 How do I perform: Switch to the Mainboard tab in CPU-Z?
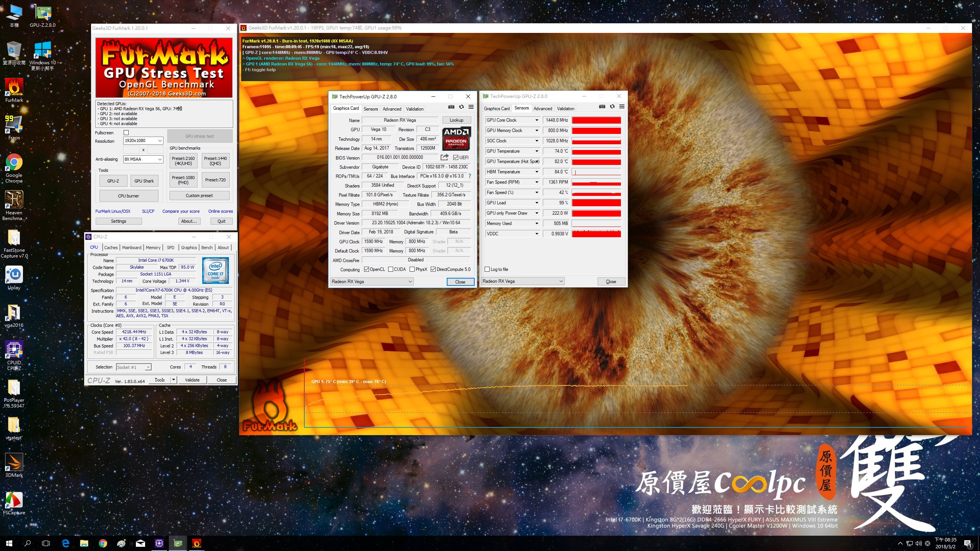coord(132,248)
